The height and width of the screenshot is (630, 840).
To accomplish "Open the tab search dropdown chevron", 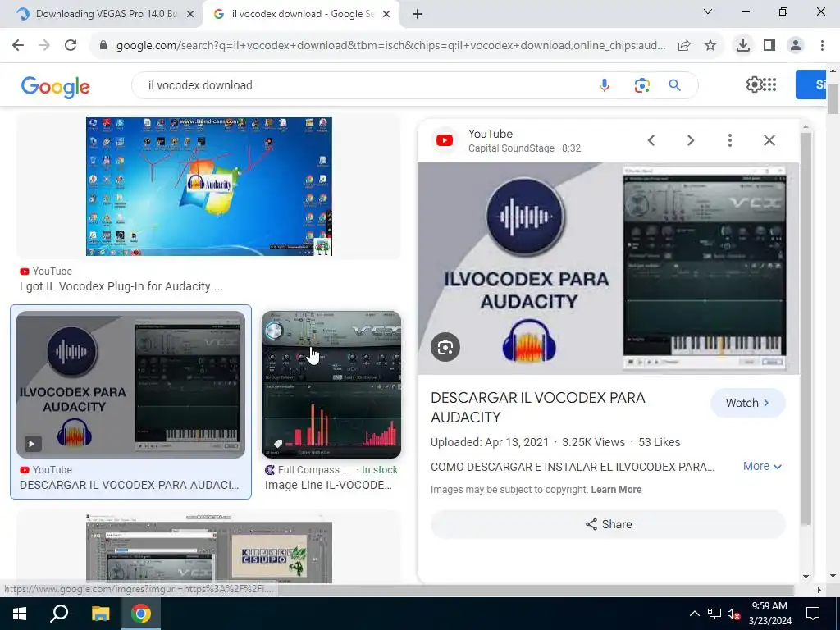I will point(708,11).
